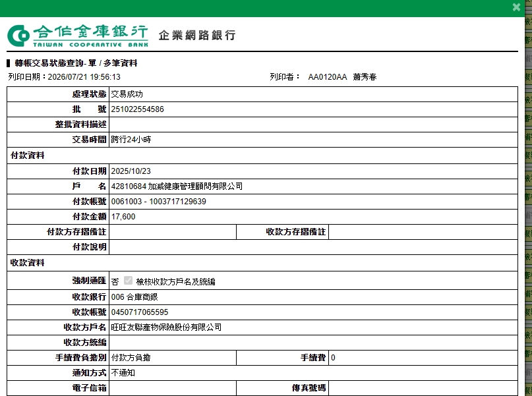Viewport: 532px width, 396px height.
Task: Toggle 檢核收款方戶名及統編 checkbox
Action: pos(129,281)
